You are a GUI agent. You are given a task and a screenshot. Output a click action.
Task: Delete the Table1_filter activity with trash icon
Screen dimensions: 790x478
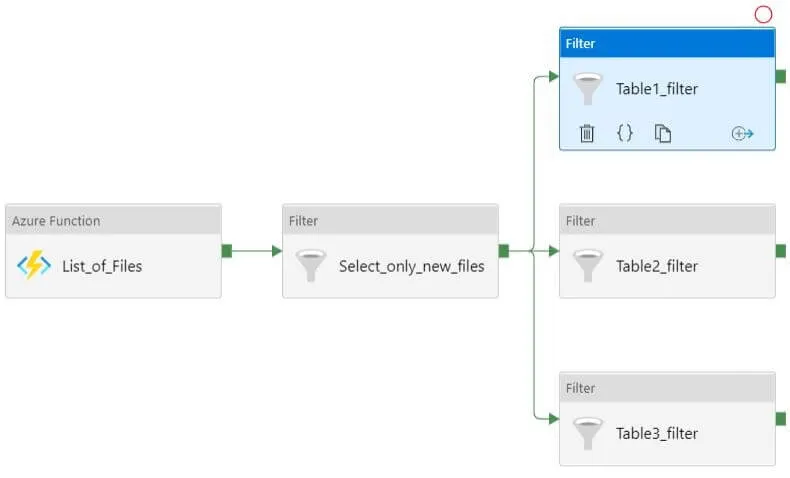click(x=587, y=133)
